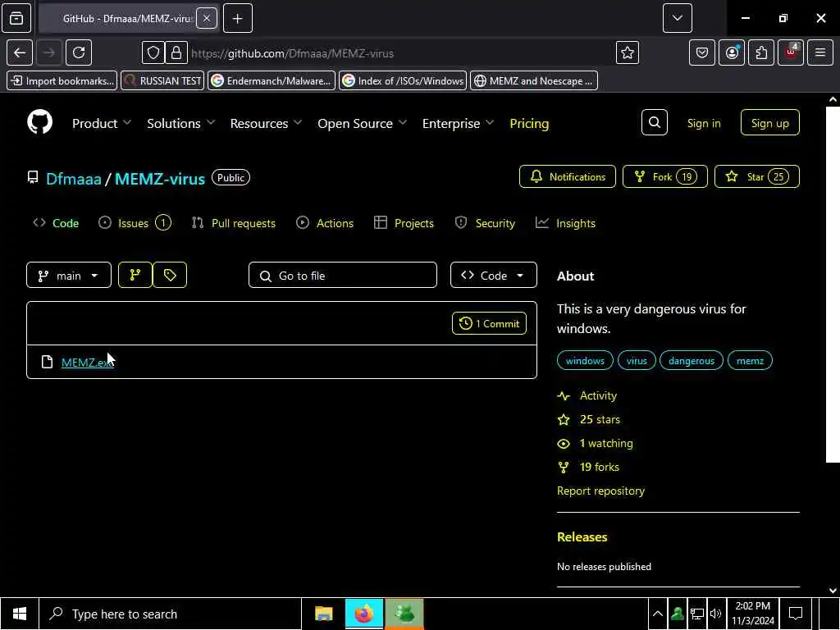Click the windows topic tag

click(x=585, y=361)
